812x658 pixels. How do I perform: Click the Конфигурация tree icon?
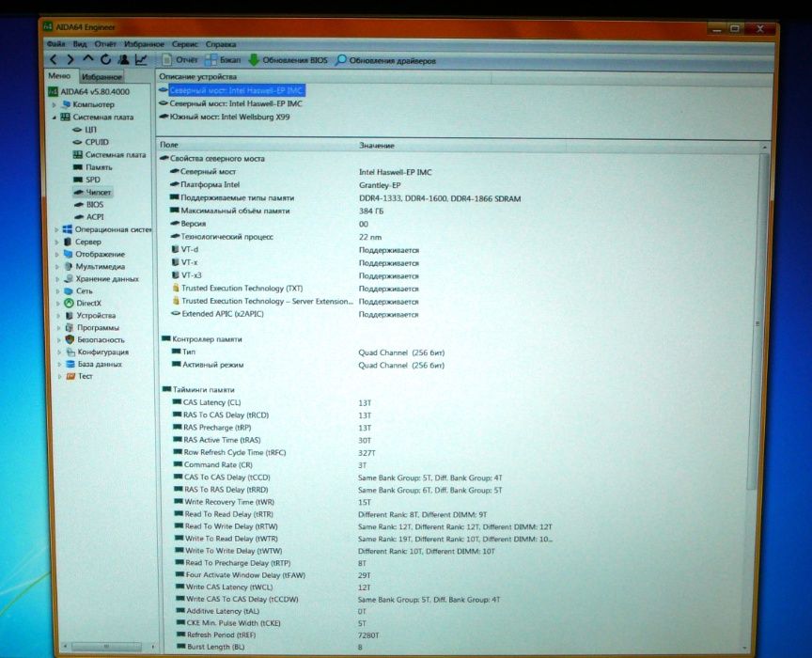click(70, 352)
